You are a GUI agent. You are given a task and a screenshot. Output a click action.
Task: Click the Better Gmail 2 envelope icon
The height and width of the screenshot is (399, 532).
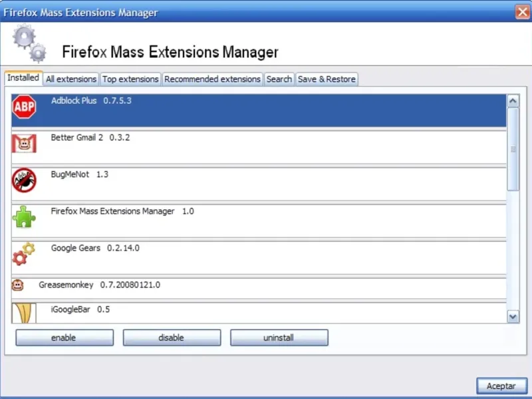point(24,144)
